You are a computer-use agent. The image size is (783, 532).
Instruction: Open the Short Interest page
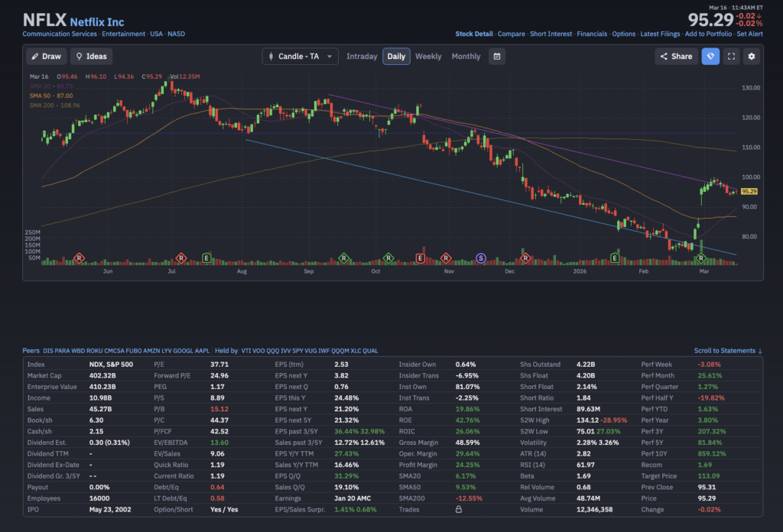click(x=551, y=34)
